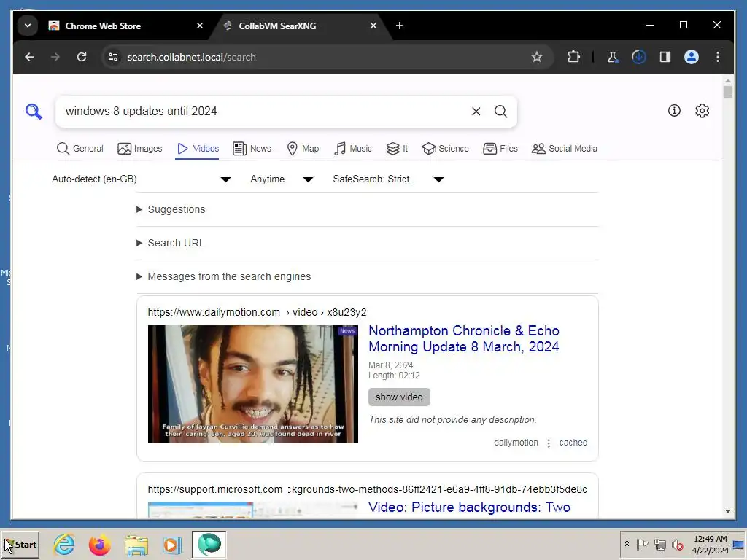Open the Windows Start button

pos(20,545)
